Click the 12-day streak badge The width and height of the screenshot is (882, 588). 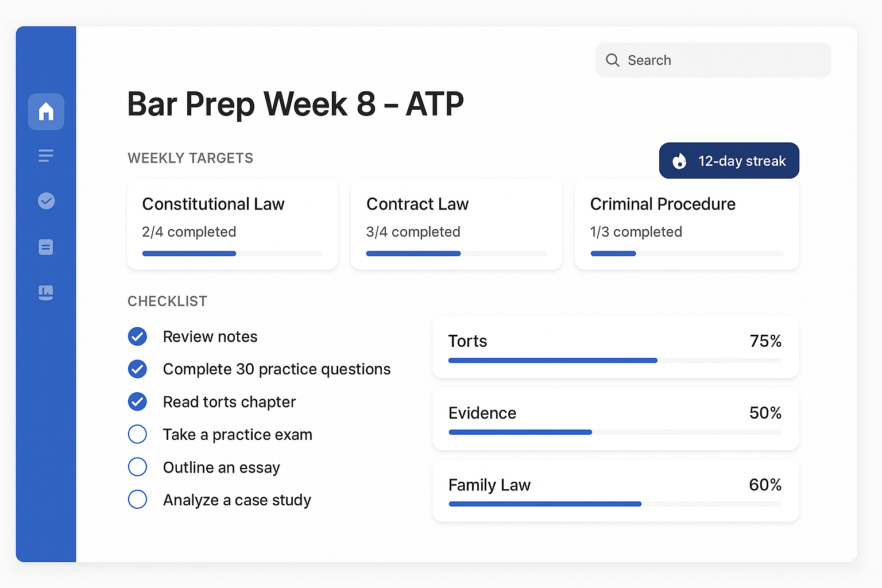(x=729, y=161)
